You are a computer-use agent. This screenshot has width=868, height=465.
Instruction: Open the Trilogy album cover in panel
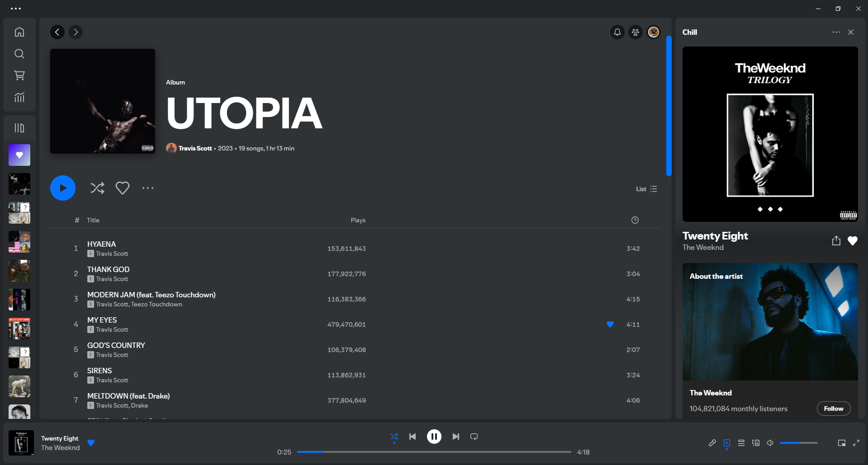(770, 134)
